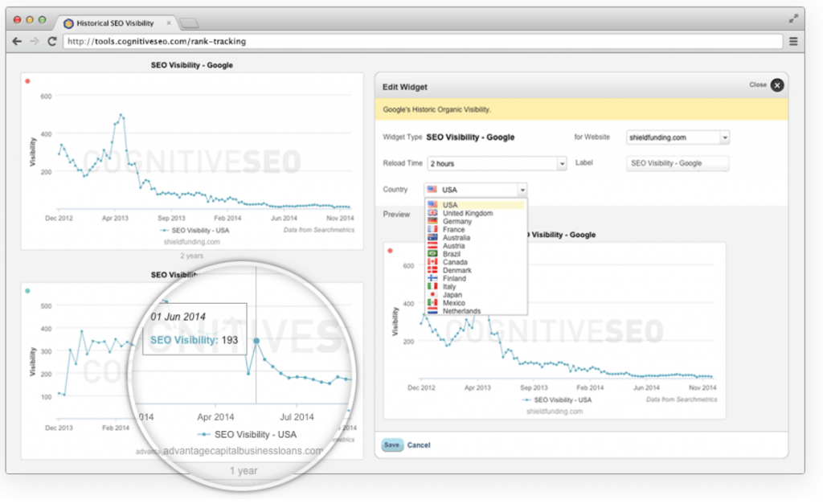Click the red dot on preview chart
823x504 pixels.
tap(390, 251)
